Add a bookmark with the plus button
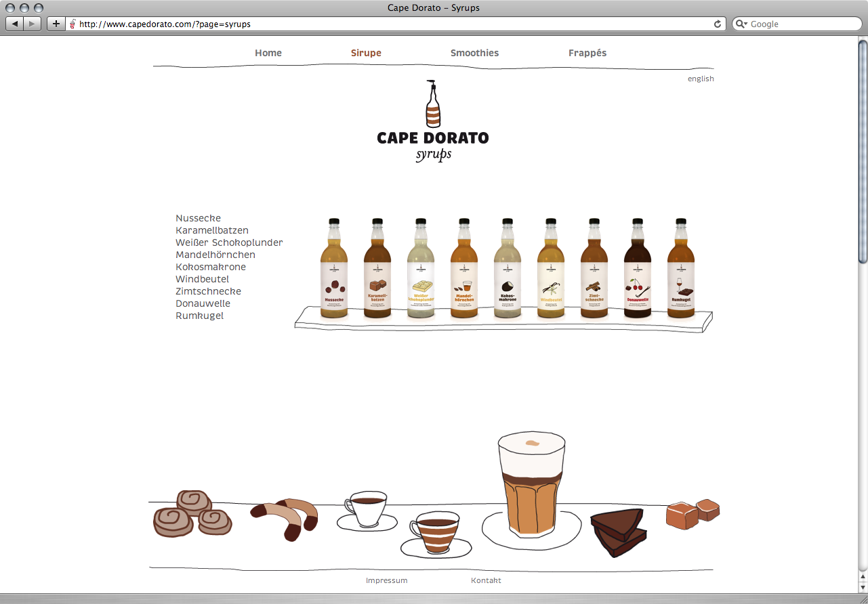 [56, 24]
